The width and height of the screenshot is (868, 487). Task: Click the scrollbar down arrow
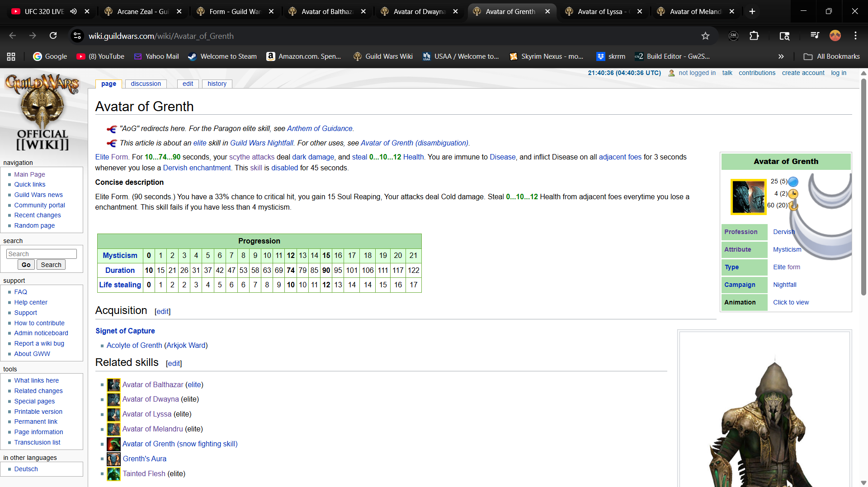coord(863,482)
